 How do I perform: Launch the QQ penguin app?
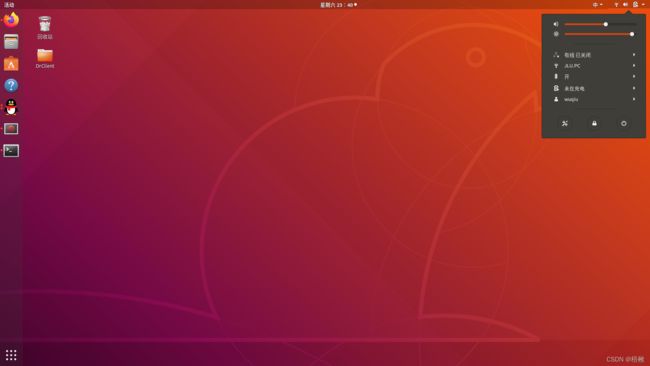(x=11, y=107)
